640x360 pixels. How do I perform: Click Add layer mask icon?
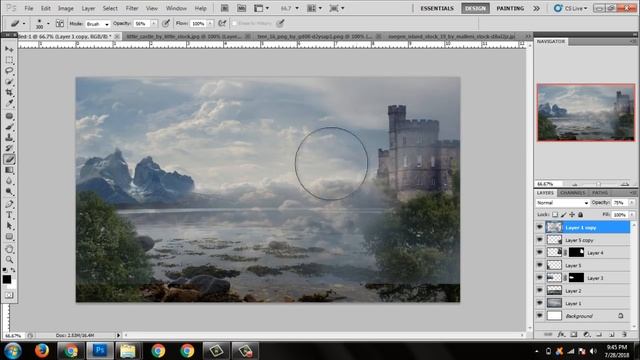tap(574, 334)
